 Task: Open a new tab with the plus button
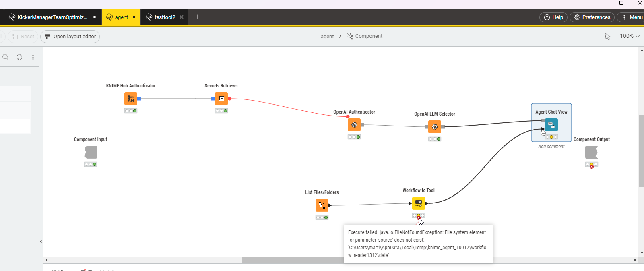[197, 17]
